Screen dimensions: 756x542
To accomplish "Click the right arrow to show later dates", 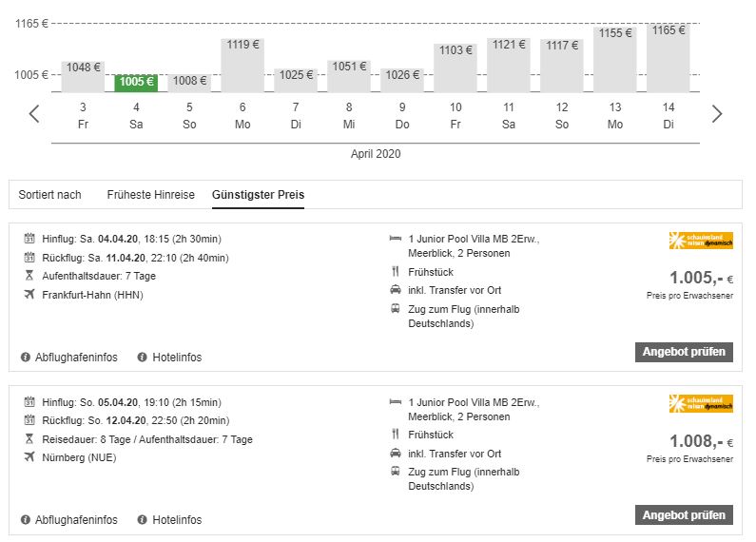I will 717,114.
